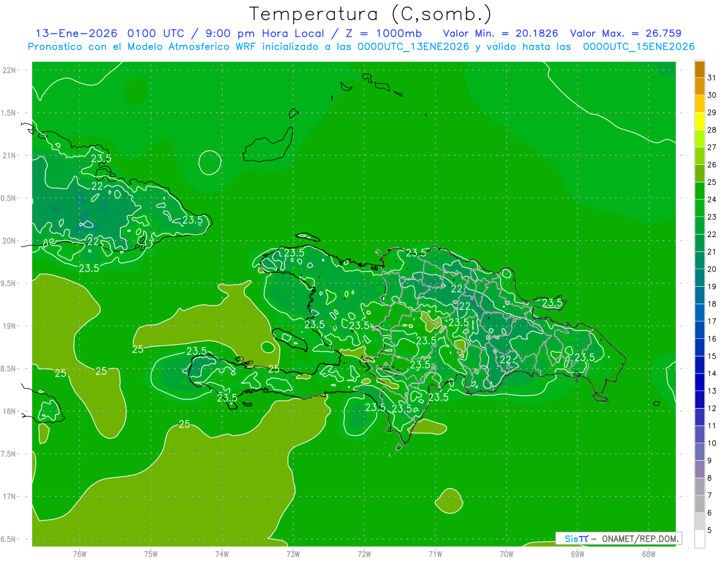
Task: Click the "71W" longitude label
Action: (x=435, y=554)
